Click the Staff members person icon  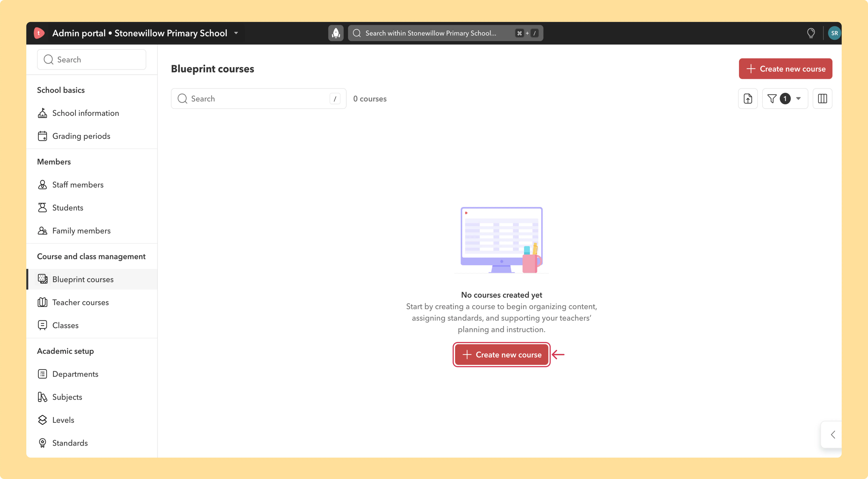coord(42,185)
